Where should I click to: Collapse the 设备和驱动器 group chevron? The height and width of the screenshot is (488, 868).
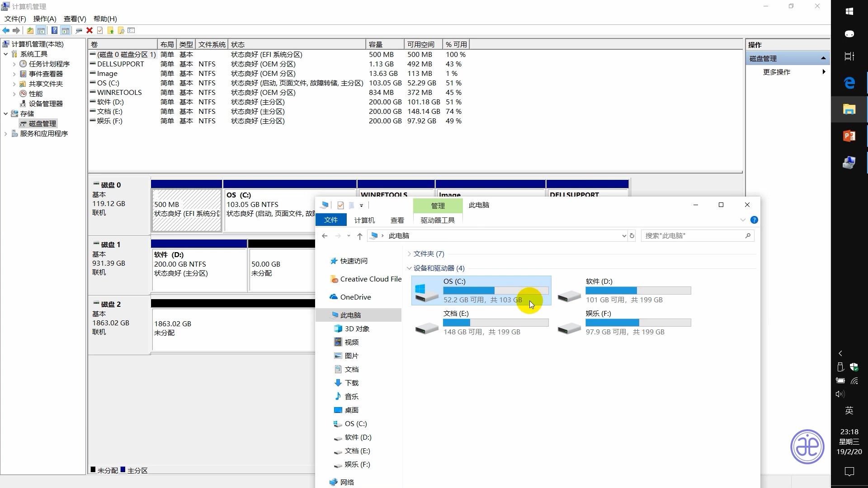pos(409,268)
